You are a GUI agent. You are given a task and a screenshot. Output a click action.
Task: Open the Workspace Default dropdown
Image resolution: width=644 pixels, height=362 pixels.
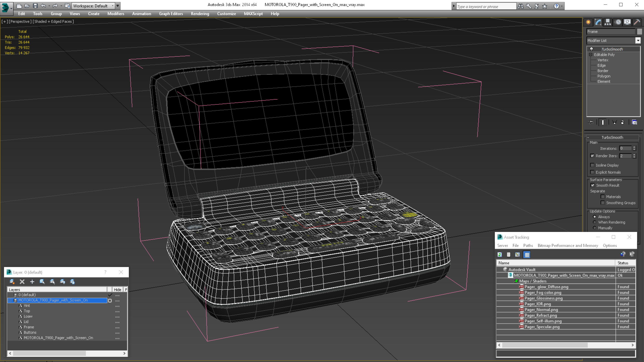tap(93, 6)
